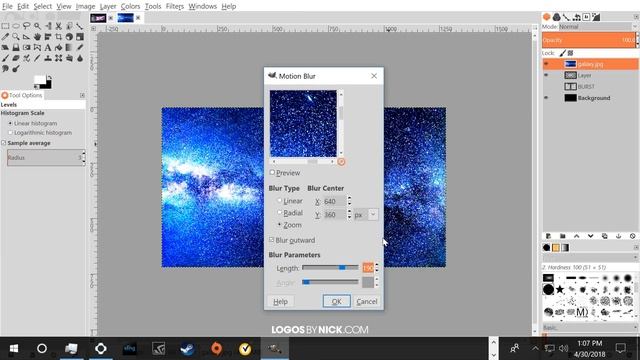Select the Dodge/Burn tool
This screenshot has height=360, width=640.
[x=16, y=69]
